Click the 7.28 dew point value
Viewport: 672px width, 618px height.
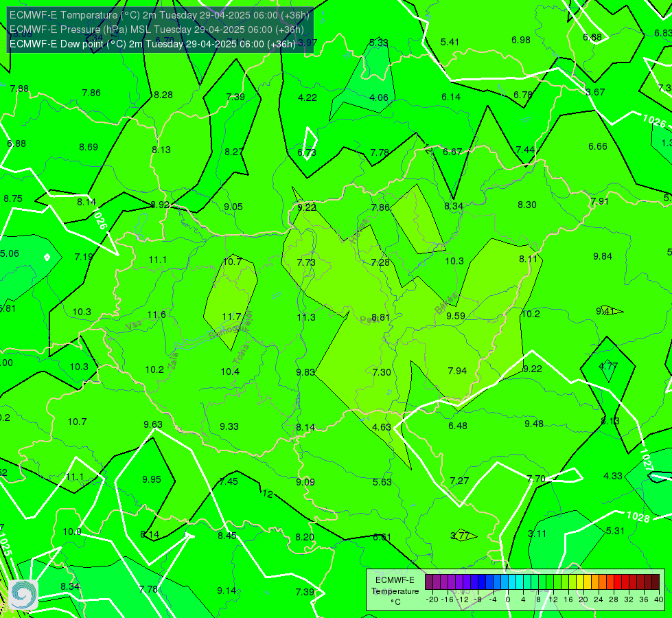pyautogui.click(x=380, y=262)
